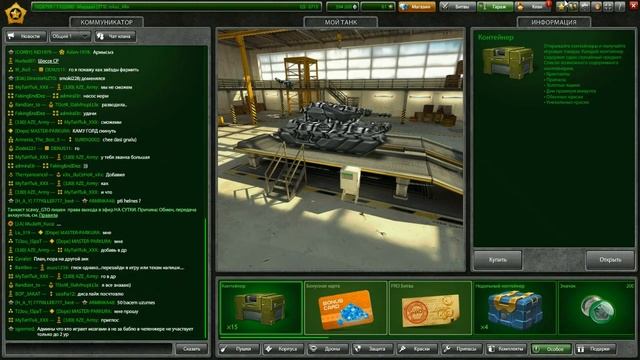Viewport: 640px width, 360px height.
Task: Open the Клан button with notification
Action: pyautogui.click(x=533, y=7)
